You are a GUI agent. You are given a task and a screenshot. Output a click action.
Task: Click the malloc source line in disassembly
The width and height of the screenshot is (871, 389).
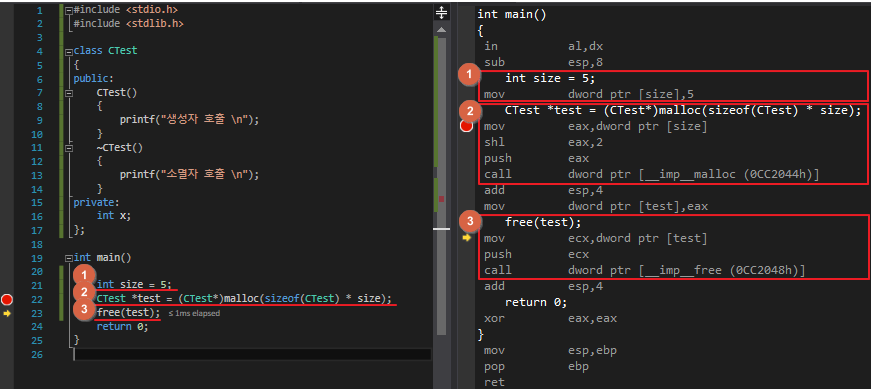(x=683, y=110)
